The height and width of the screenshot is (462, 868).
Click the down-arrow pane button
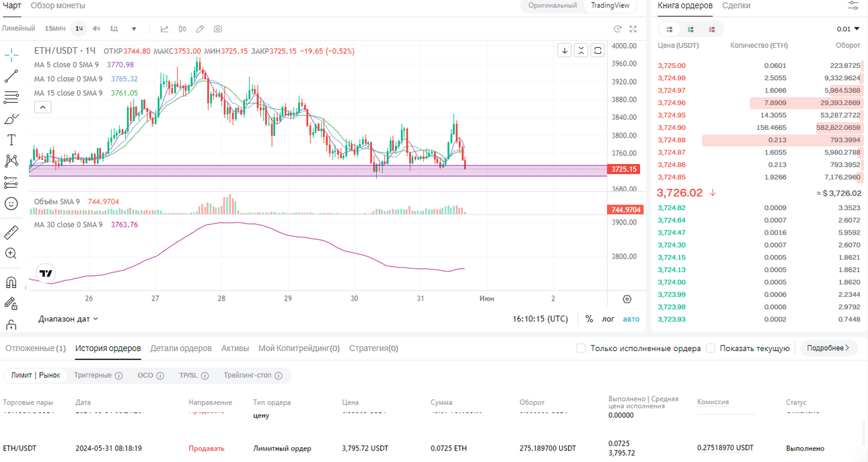click(x=565, y=50)
